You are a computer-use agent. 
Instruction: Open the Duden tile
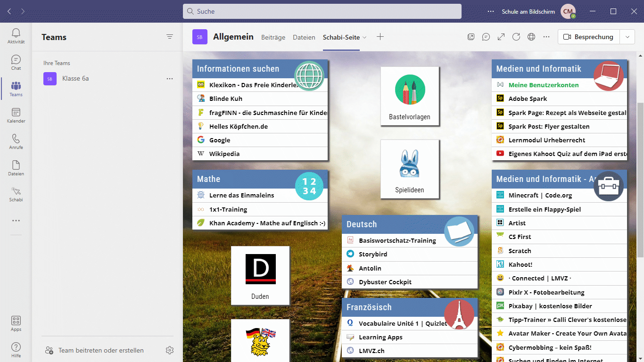[260, 275]
